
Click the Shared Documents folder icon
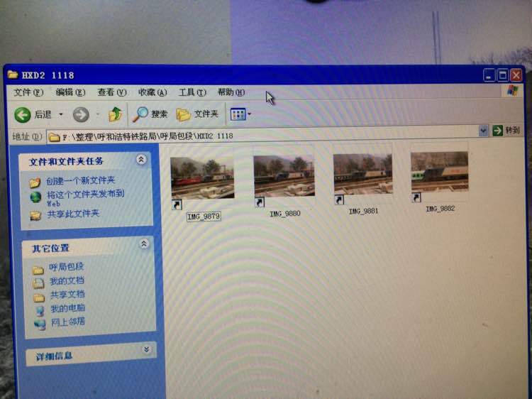39,297
